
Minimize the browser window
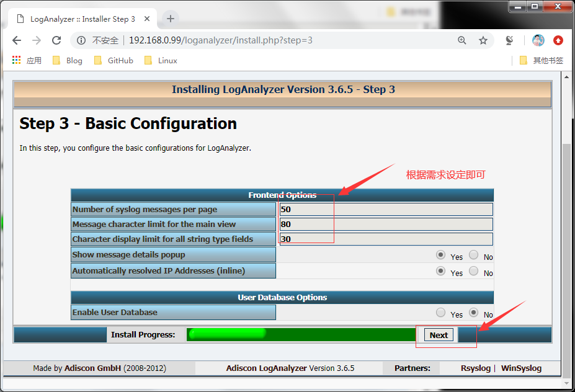coord(518,7)
